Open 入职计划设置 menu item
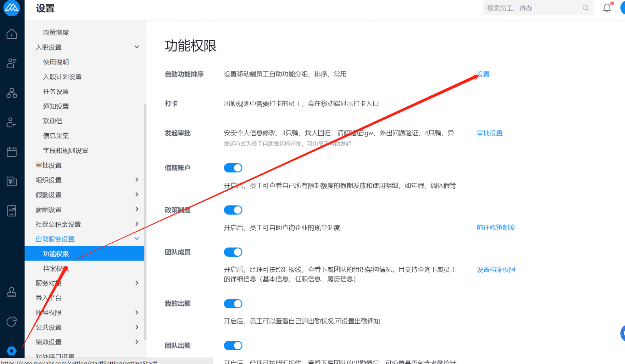This screenshot has height=364, width=625. 62,77
